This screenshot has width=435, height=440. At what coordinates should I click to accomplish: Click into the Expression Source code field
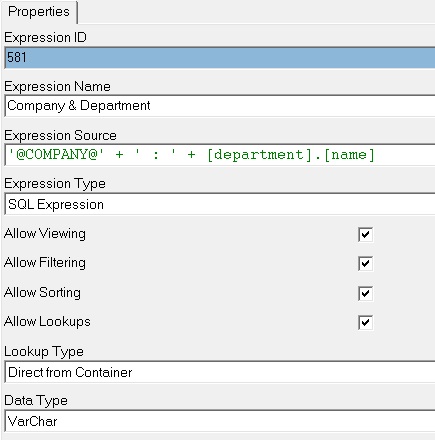click(x=220, y=155)
